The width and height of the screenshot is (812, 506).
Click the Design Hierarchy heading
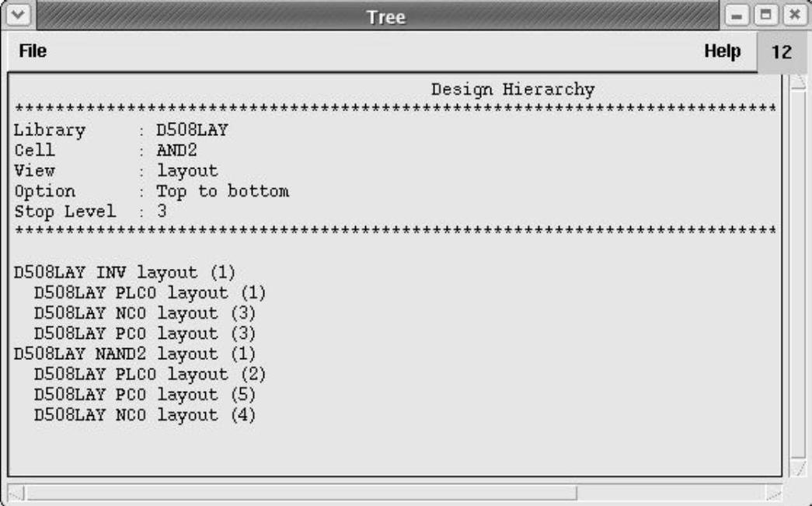pyautogui.click(x=513, y=89)
